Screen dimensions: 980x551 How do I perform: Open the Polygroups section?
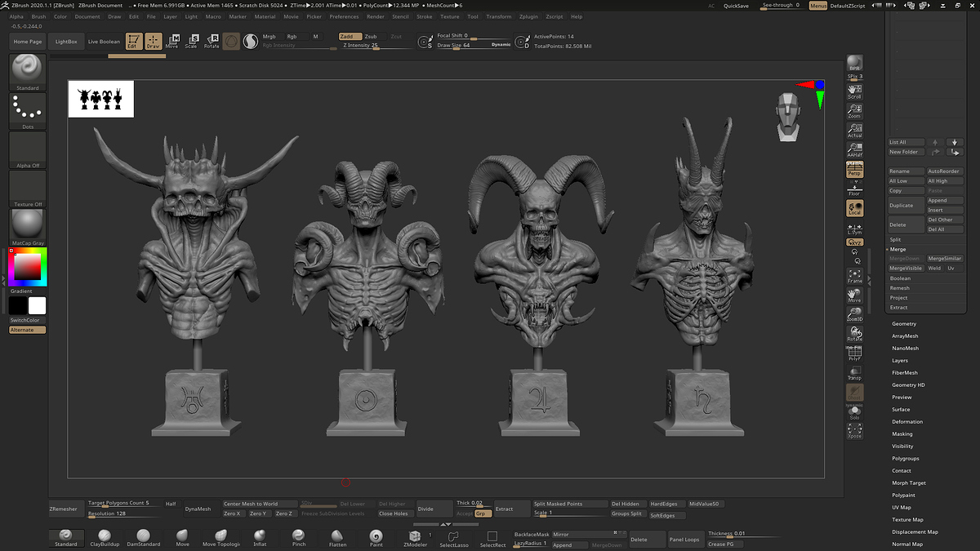coord(905,459)
